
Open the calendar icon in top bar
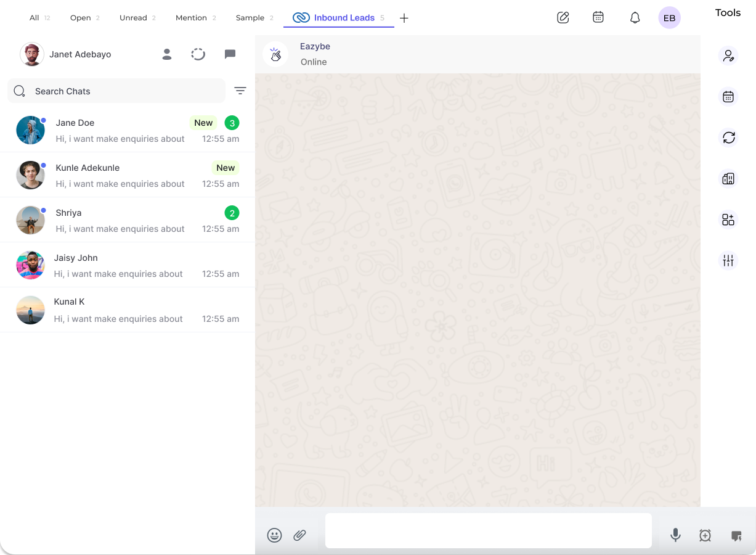coord(598,17)
